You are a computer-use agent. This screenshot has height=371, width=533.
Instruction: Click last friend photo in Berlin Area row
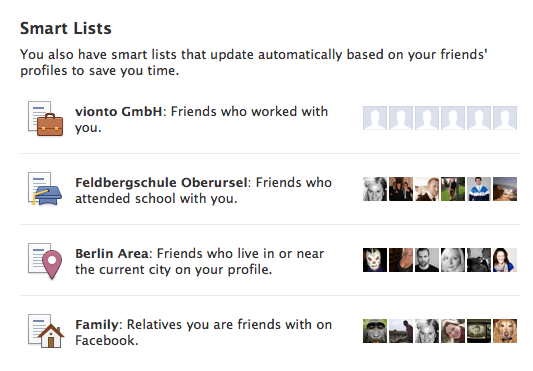tap(505, 260)
